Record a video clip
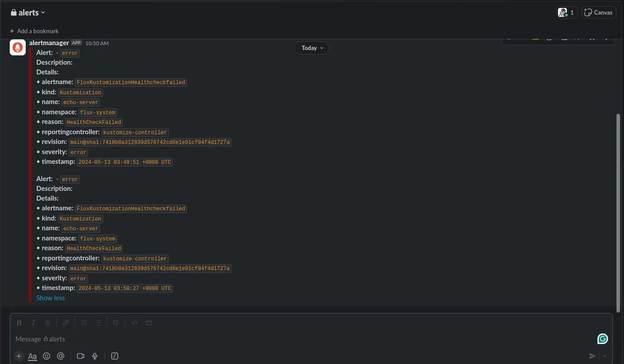The image size is (624, 364). [81, 356]
